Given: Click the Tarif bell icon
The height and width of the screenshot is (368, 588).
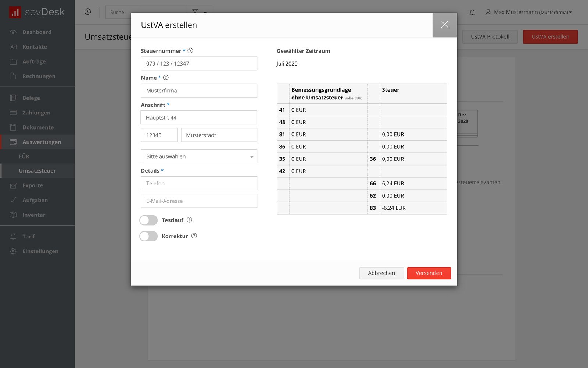Looking at the screenshot, I should [x=13, y=237].
